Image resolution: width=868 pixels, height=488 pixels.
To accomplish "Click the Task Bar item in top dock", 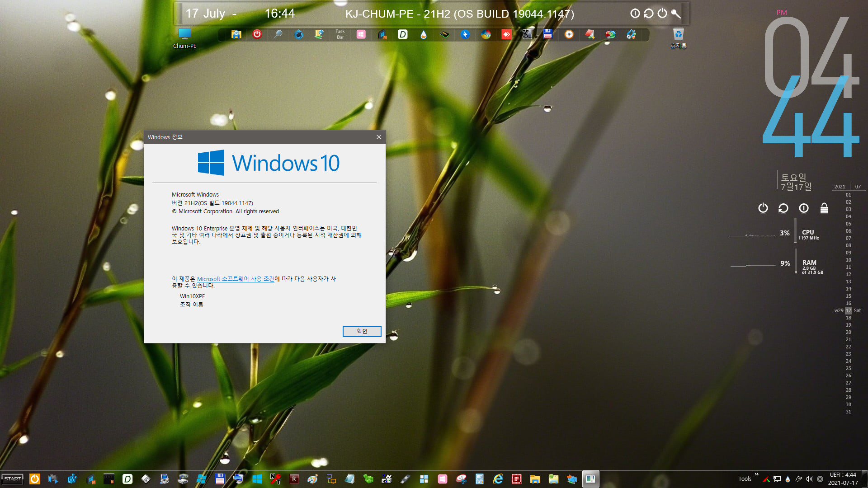I will coord(340,34).
